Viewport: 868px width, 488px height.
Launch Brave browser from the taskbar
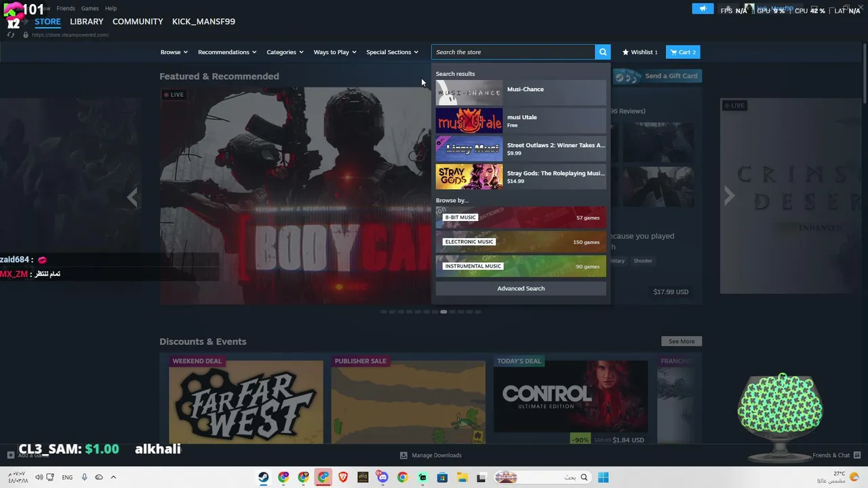pos(343,477)
